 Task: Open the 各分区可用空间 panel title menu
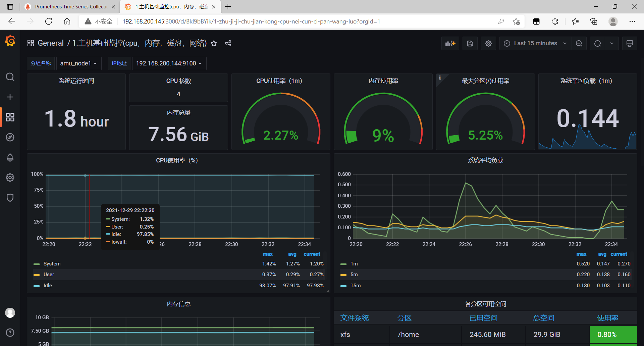[x=485, y=304]
